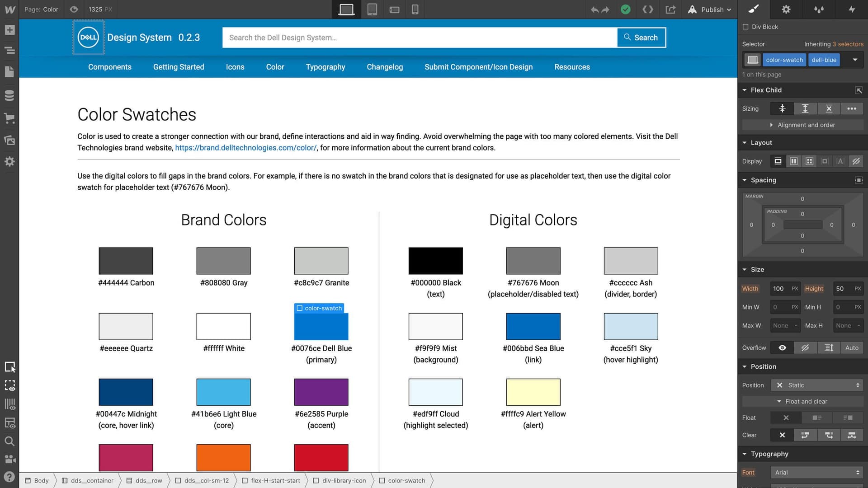This screenshot has width=868, height=488.
Task: Select dds_container in breadcrumb bar
Action: [x=88, y=480]
